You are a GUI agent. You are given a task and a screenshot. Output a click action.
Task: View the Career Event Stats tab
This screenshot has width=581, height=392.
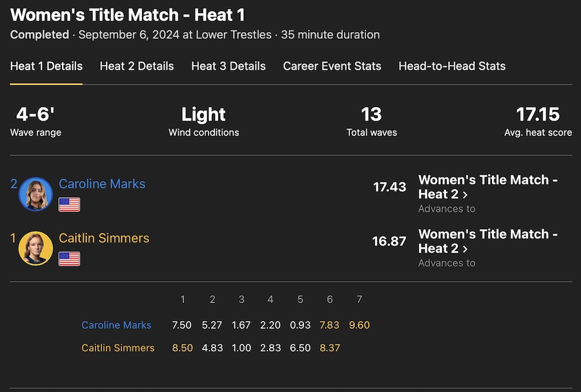pyautogui.click(x=332, y=66)
